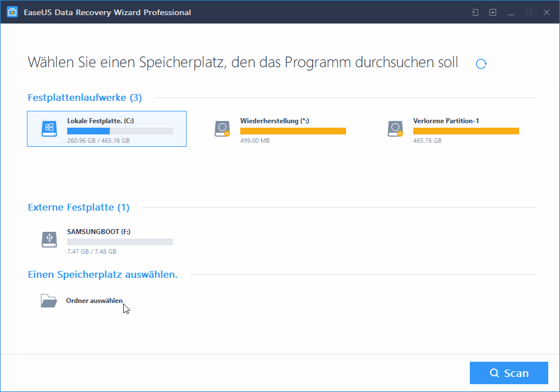Click the Verlorene Partition-1 disk icon
560x392 pixels.
395,129
